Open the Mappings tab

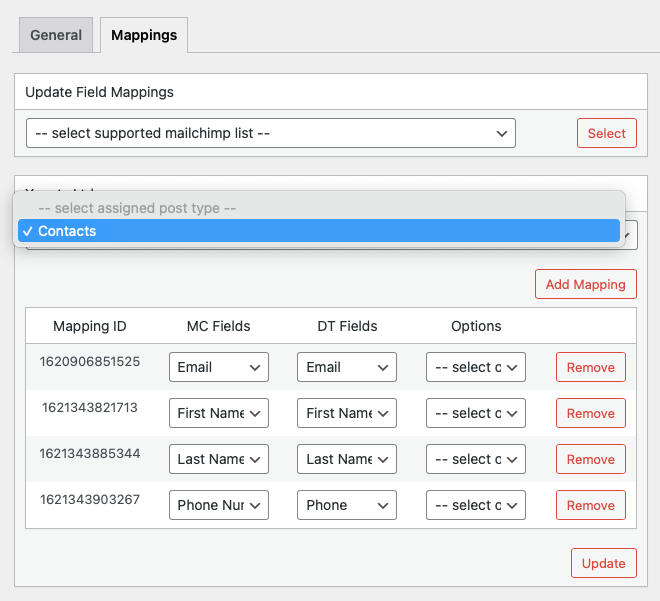(144, 35)
